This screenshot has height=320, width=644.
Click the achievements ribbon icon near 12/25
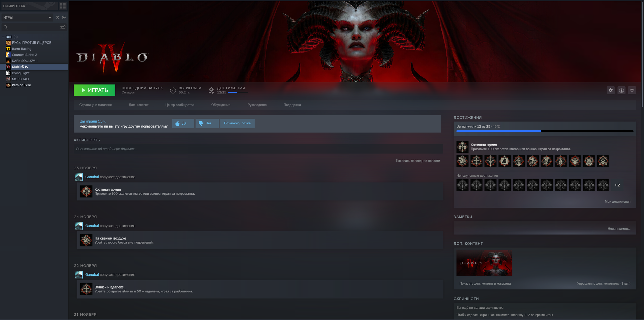[211, 90]
